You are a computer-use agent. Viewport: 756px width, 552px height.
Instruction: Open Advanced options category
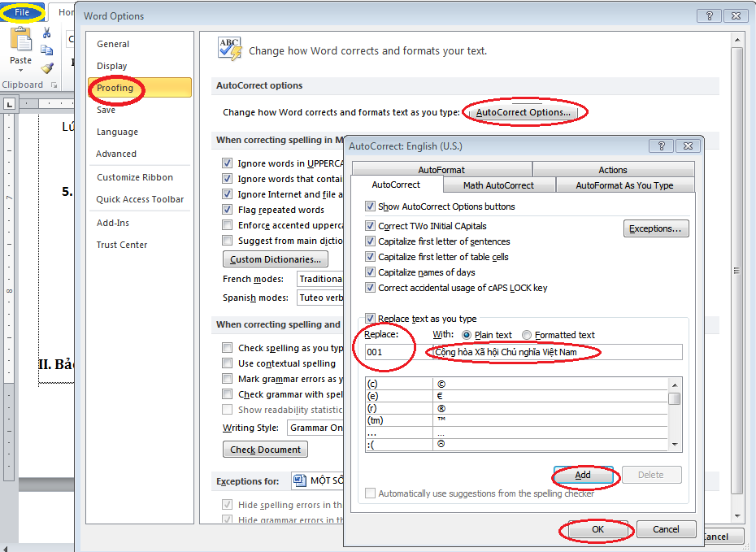tap(116, 154)
